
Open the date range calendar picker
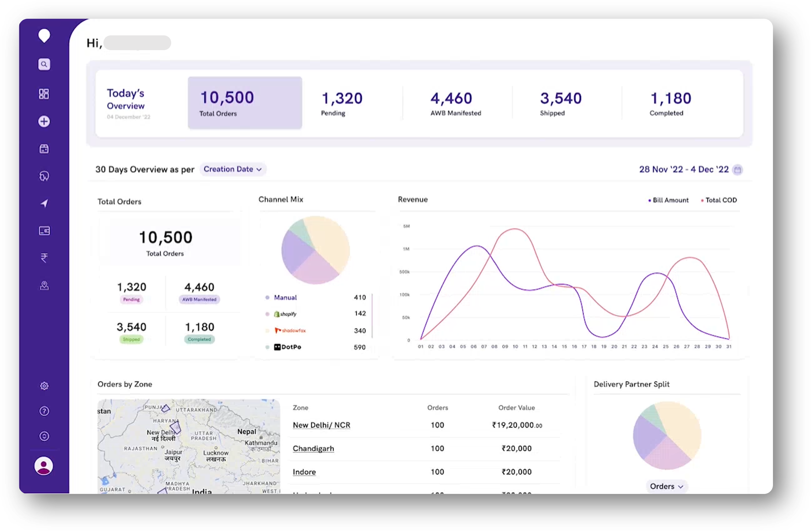737,169
